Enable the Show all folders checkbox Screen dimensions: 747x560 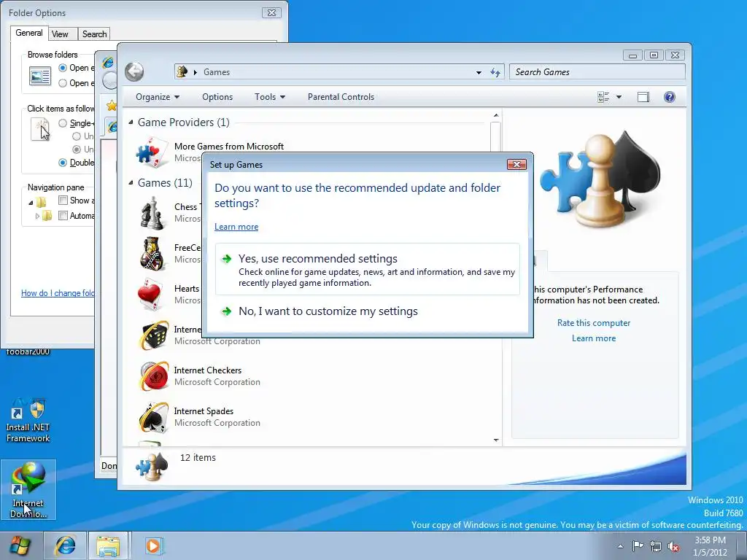pyautogui.click(x=63, y=200)
